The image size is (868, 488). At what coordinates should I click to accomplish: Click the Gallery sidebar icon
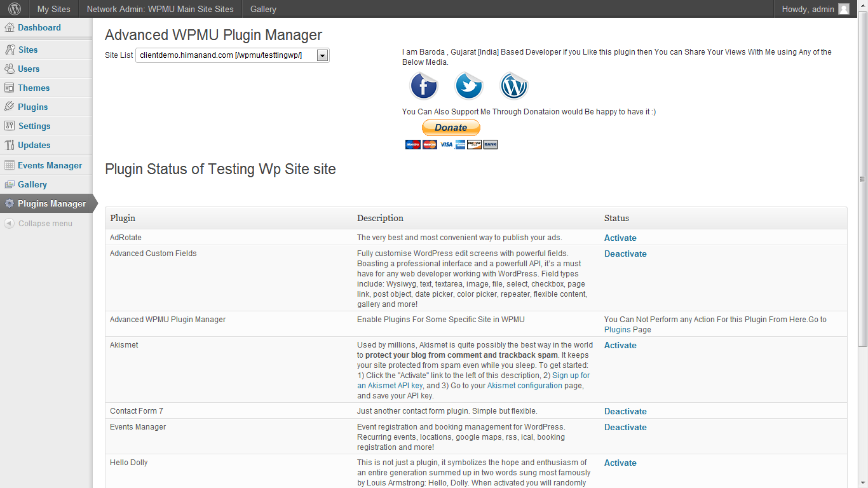(x=10, y=184)
